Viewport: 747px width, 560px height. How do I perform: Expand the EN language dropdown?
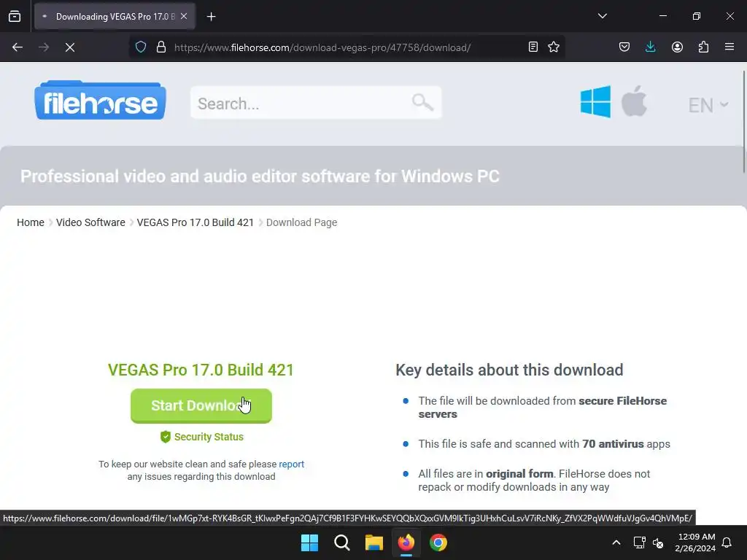coord(708,105)
